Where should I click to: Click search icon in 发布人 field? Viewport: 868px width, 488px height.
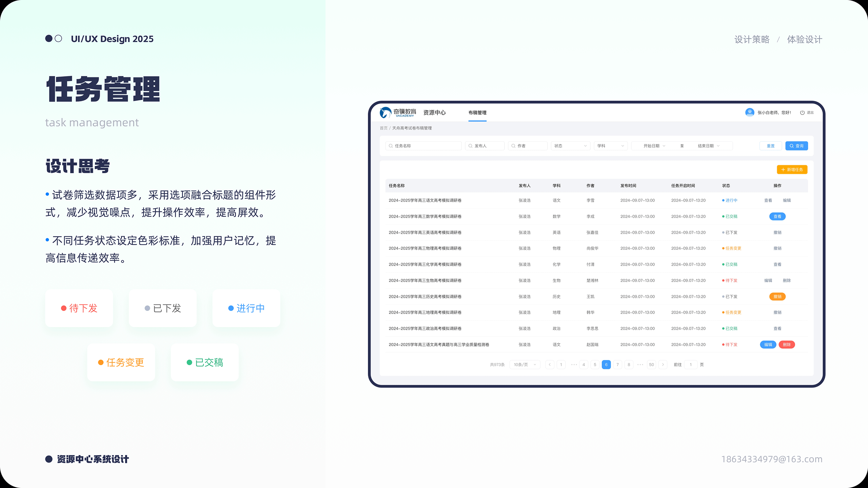pyautogui.click(x=471, y=146)
